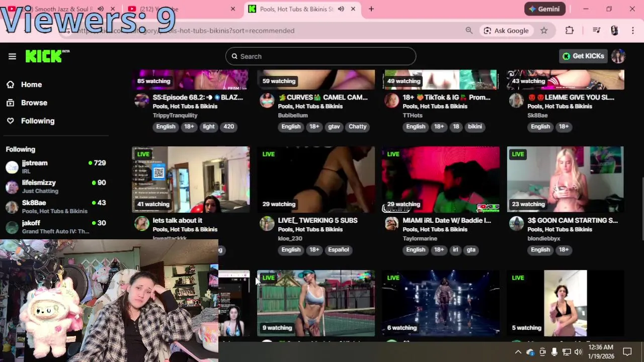The image size is (644, 362).
Task: Click the Español tag under kloe_230
Action: point(339,250)
